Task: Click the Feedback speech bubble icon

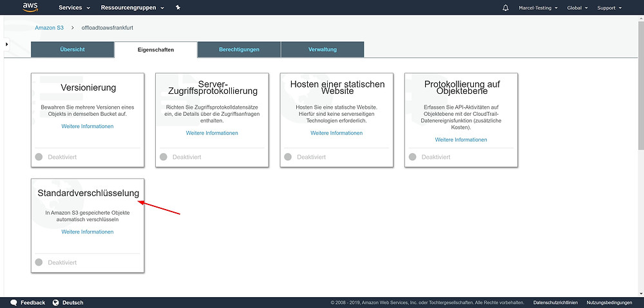Action: (x=14, y=303)
